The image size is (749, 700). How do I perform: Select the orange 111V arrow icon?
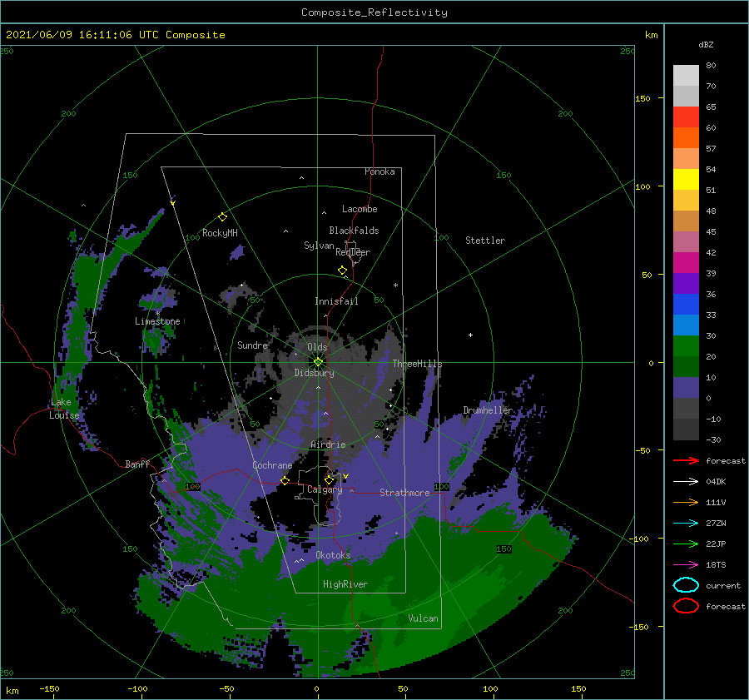[686, 502]
